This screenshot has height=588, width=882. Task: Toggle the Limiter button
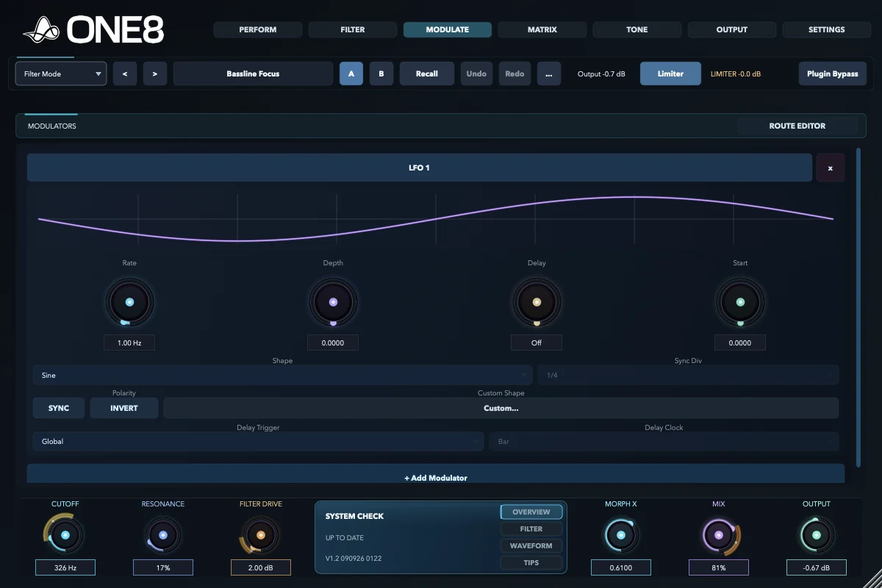(x=670, y=73)
